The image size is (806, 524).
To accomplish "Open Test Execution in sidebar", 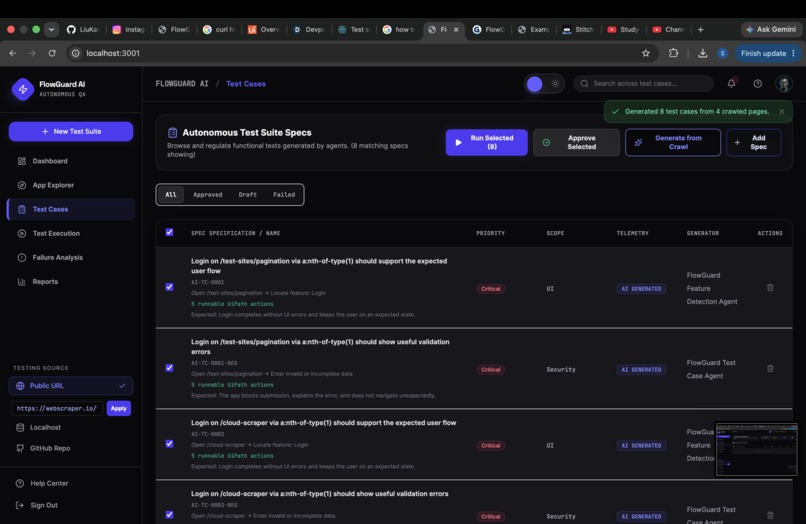I will coord(71,233).
